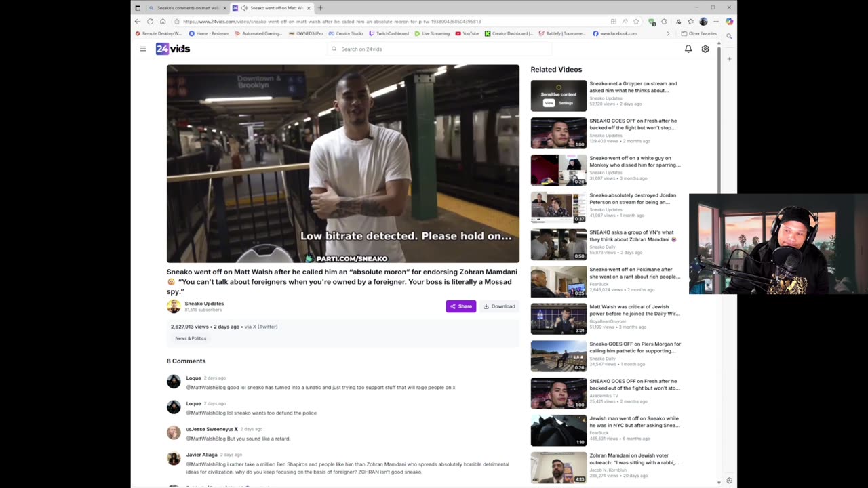868x488 pixels.
Task: Open sidebar settings gear at bottom right
Action: [x=729, y=481]
